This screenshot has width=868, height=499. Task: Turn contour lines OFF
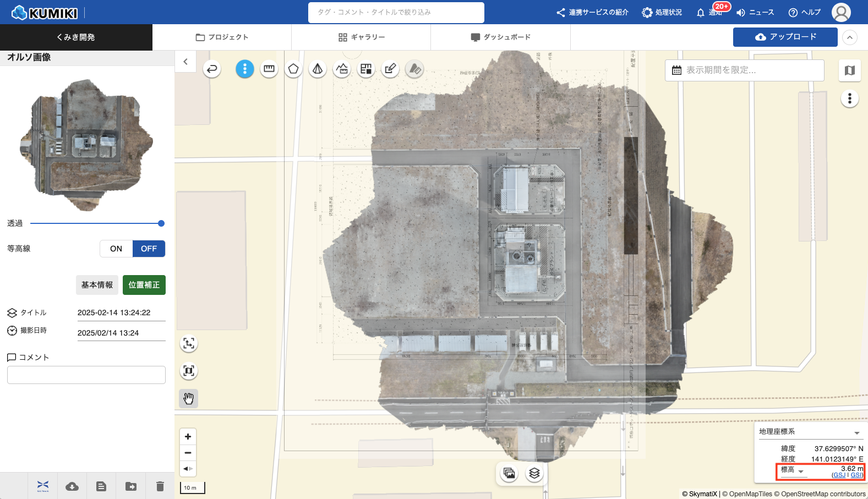coord(149,249)
